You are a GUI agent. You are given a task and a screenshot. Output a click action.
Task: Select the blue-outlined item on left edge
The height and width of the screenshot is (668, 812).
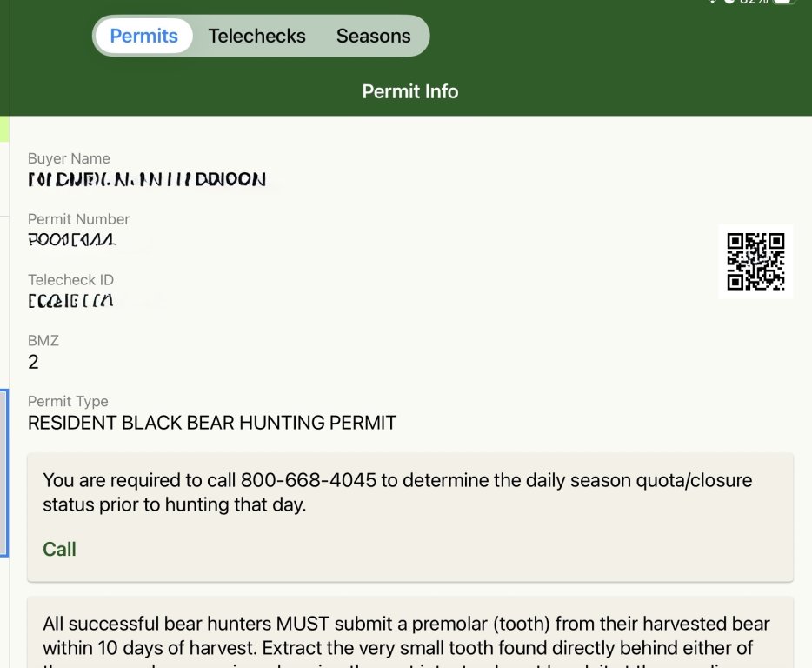click(4, 472)
